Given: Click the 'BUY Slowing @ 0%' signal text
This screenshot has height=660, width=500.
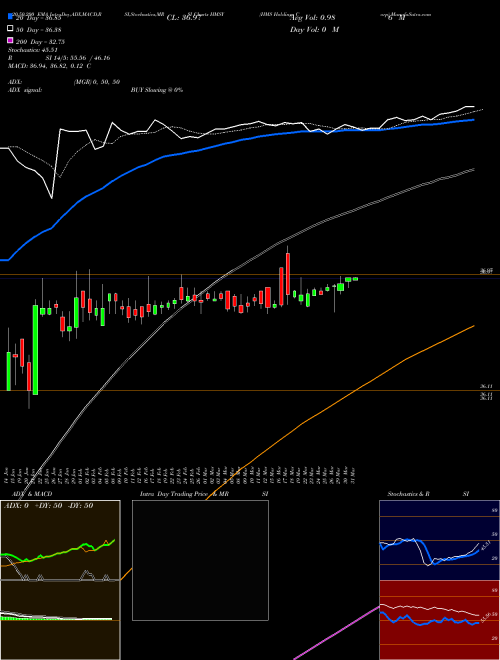Looking at the screenshot, I should pyautogui.click(x=157, y=90).
